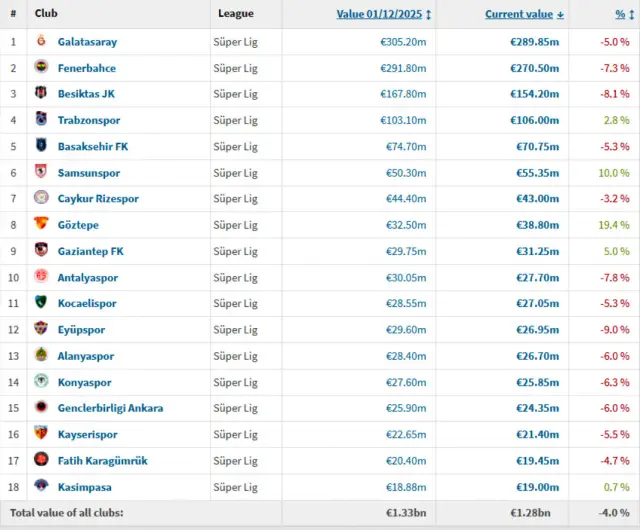Click the Kasimpasa club crest icon
This screenshot has height=530, width=640.
[x=41, y=486]
